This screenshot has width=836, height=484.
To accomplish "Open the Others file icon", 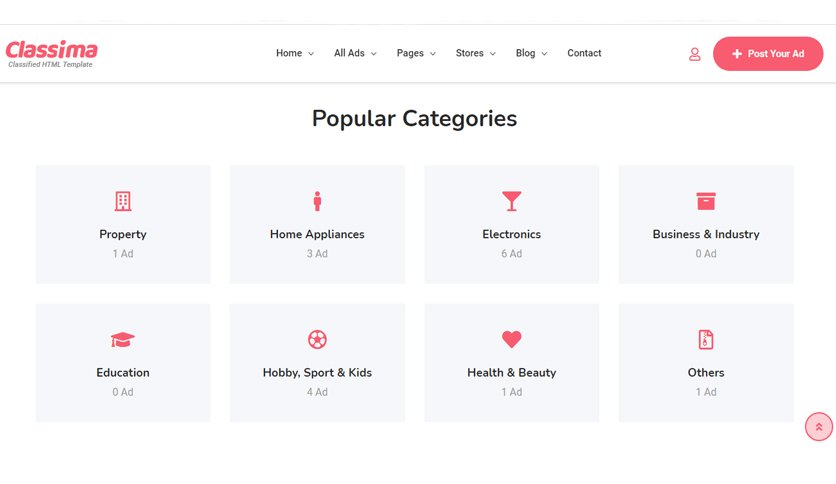I will coord(706,340).
